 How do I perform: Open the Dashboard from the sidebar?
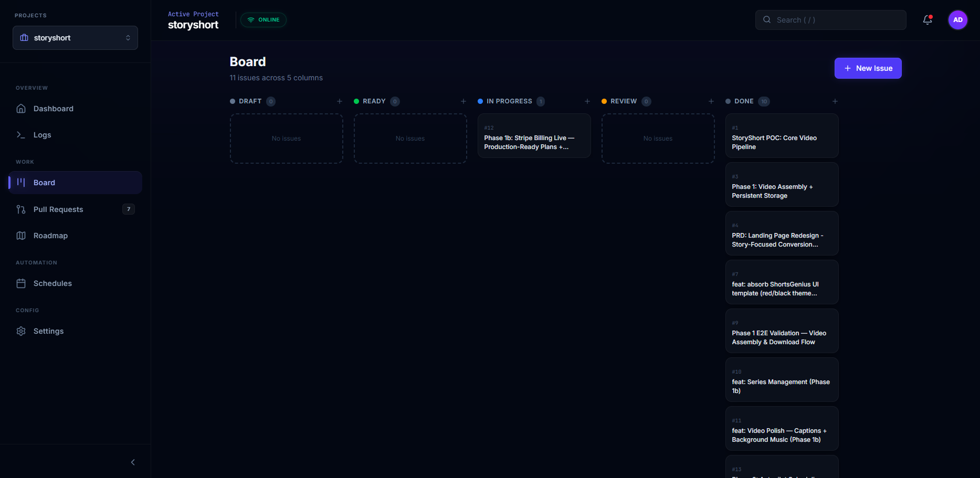pyautogui.click(x=53, y=109)
